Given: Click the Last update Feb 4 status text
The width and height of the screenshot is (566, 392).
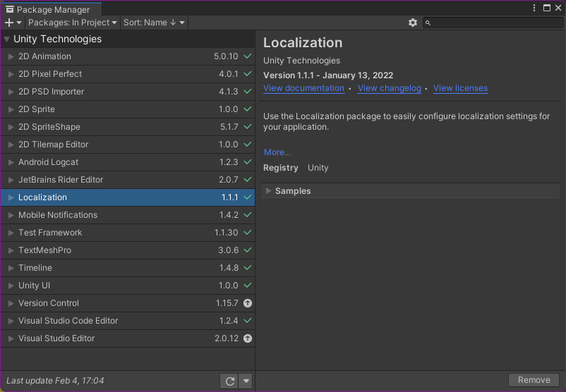Looking at the screenshot, I should click(55, 381).
